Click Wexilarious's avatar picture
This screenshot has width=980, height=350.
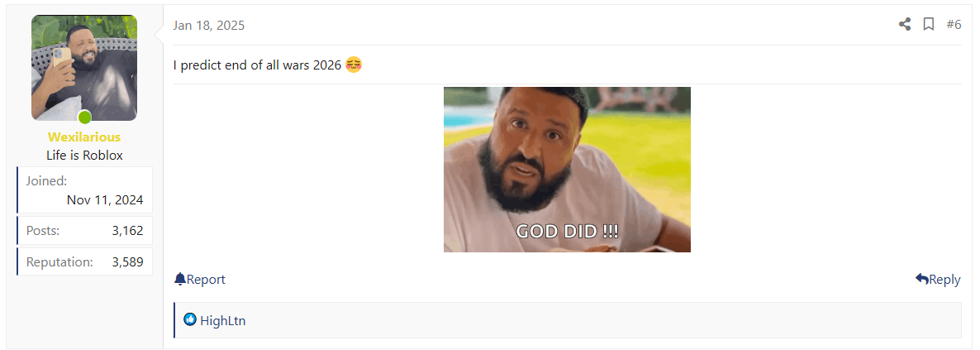(84, 68)
